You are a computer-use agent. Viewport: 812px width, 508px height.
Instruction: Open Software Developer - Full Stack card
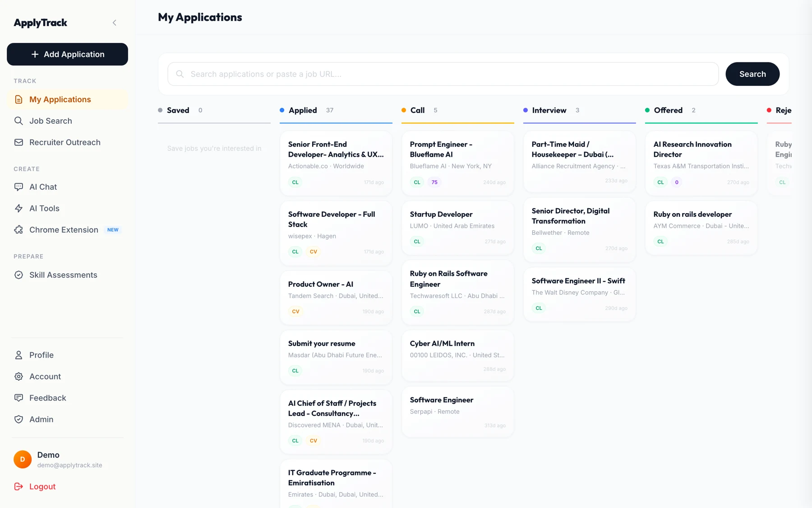click(336, 233)
